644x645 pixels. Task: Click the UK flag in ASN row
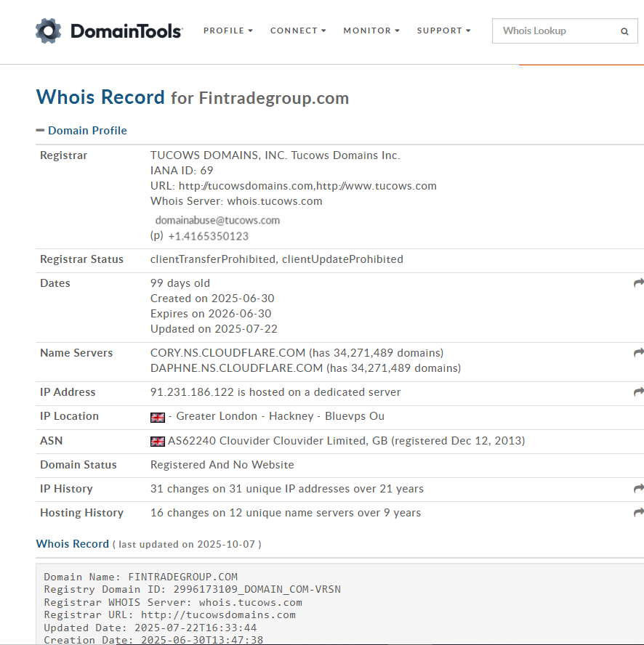157,441
